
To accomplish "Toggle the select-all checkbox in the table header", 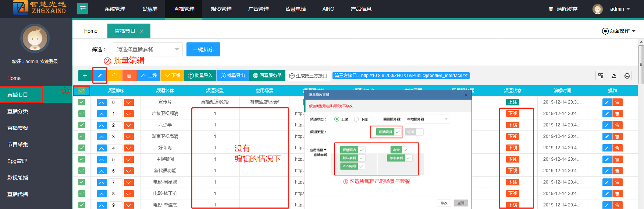I will (x=82, y=90).
